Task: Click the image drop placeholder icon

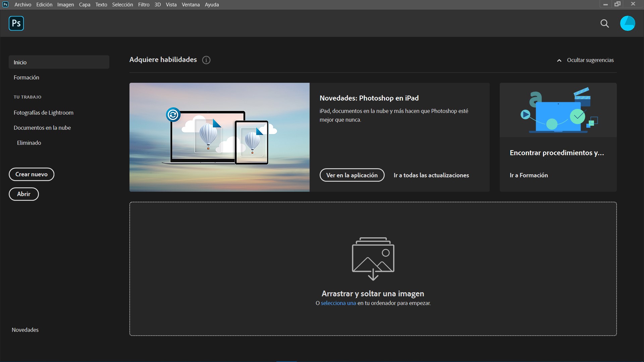Action: click(373, 258)
